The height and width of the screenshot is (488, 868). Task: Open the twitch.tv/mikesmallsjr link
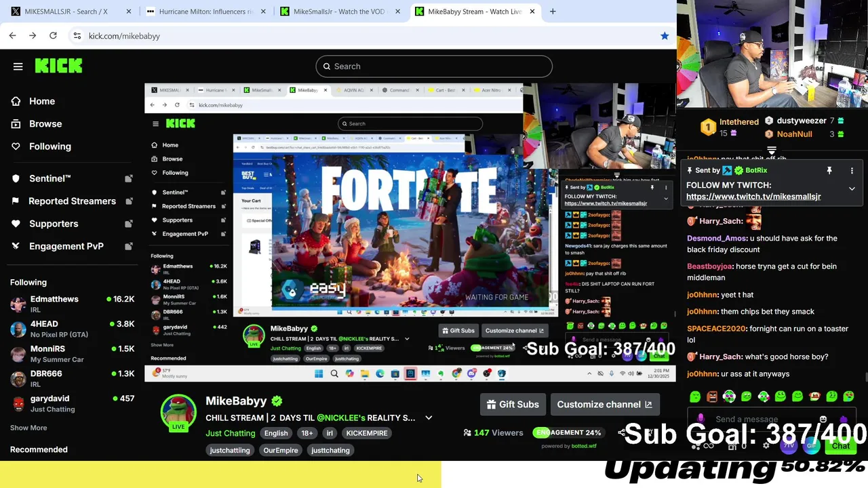pos(753,197)
